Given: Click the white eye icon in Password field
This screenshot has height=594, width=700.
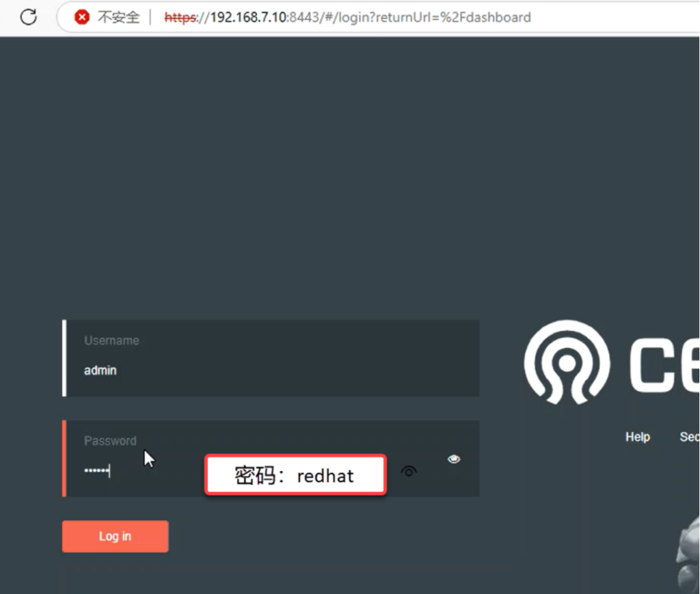Looking at the screenshot, I should 454,459.
